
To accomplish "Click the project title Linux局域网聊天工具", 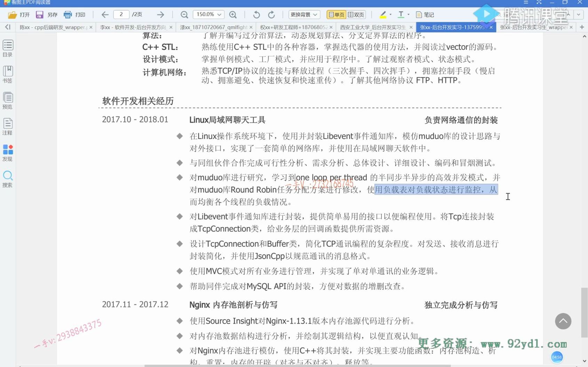I will (227, 120).
